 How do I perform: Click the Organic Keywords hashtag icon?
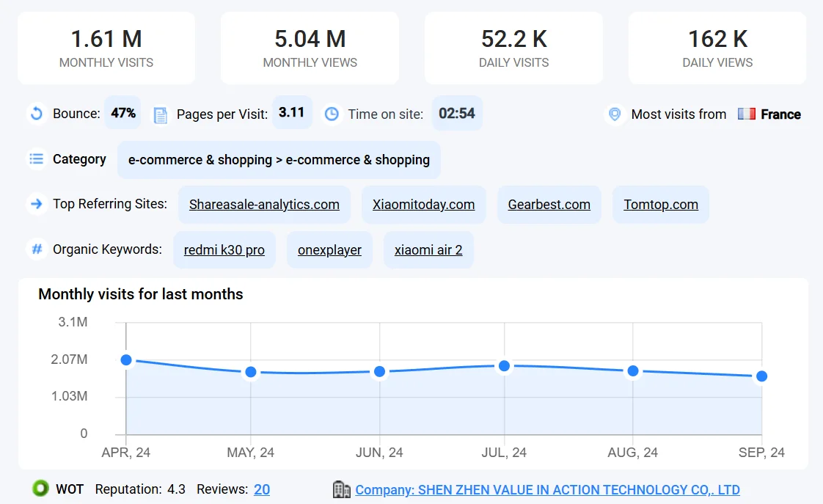click(36, 249)
